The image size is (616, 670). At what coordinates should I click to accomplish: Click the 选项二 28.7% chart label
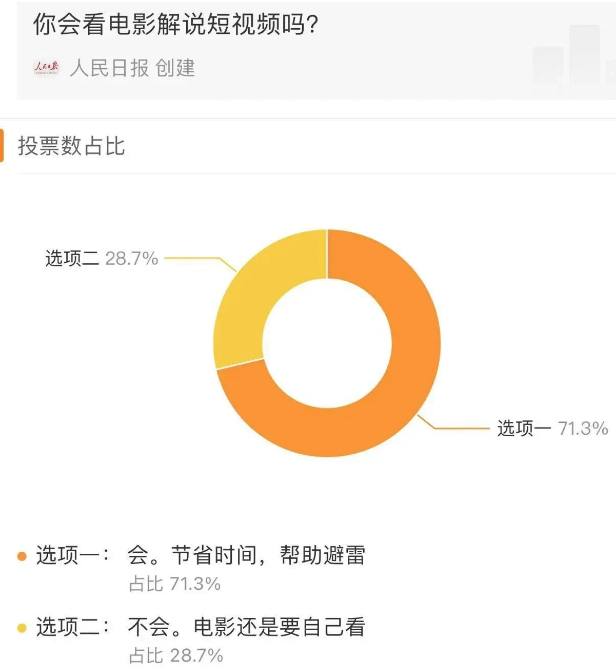[102, 259]
